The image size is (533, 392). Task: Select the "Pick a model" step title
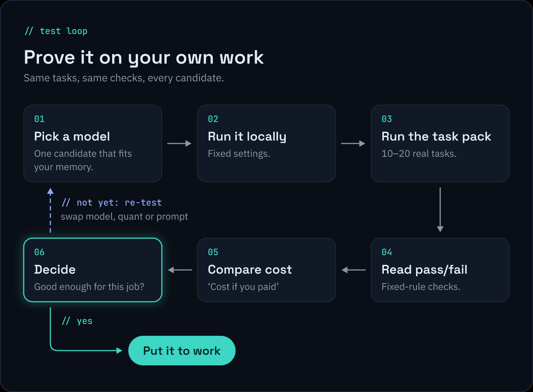tap(72, 136)
